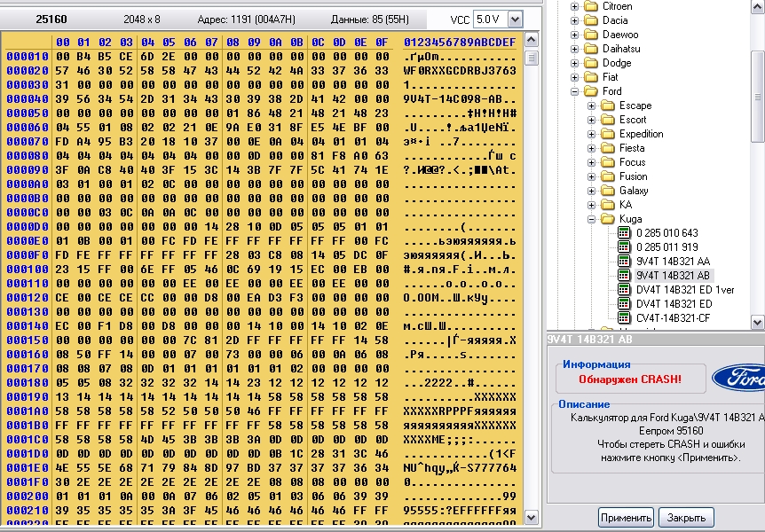Click the Адрес: 1191 (004A7H) field
Screen dimensions: 765x532
tap(247, 20)
